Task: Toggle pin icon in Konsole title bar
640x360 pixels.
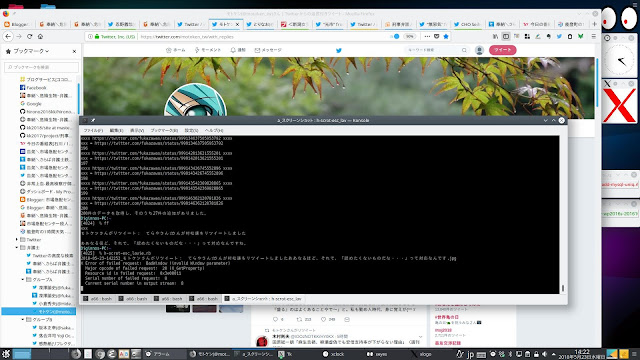Action: click(93, 120)
